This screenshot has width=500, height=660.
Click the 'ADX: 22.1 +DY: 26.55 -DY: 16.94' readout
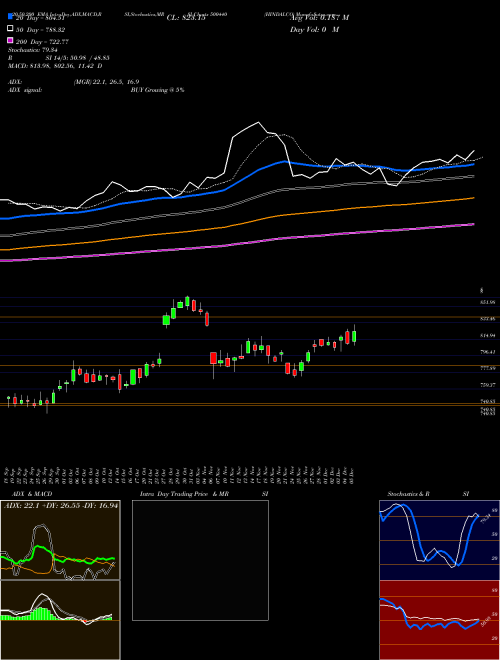coord(61,505)
